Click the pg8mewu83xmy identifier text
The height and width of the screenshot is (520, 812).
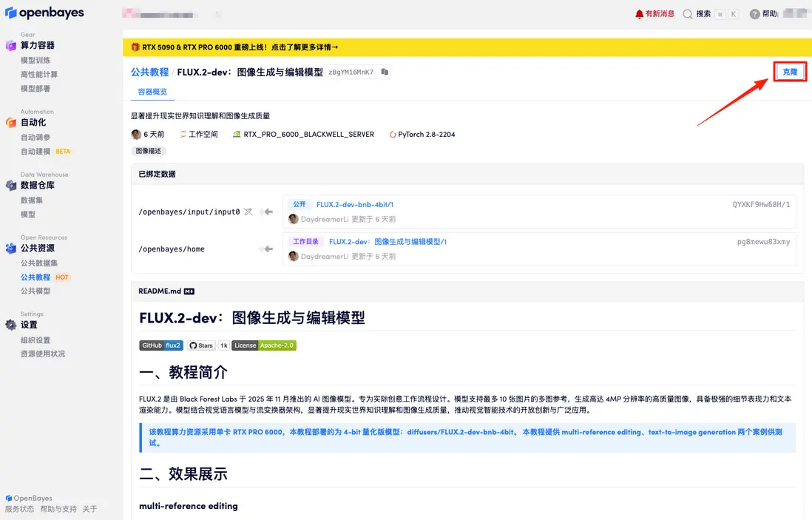763,242
